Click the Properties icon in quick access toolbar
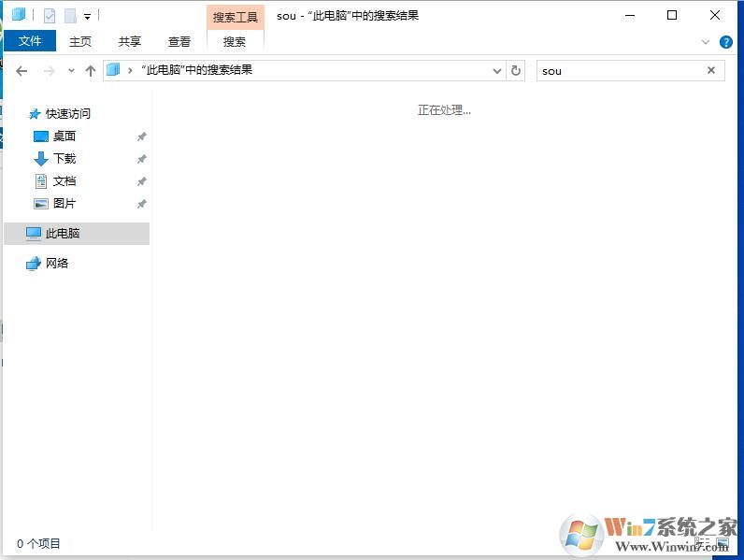 [50, 15]
